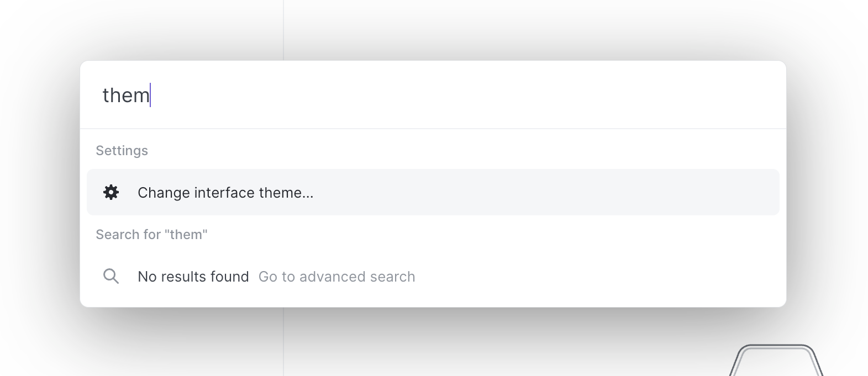Select the "Change interface theme..." command
Screen dimensions: 868x376
coord(225,193)
